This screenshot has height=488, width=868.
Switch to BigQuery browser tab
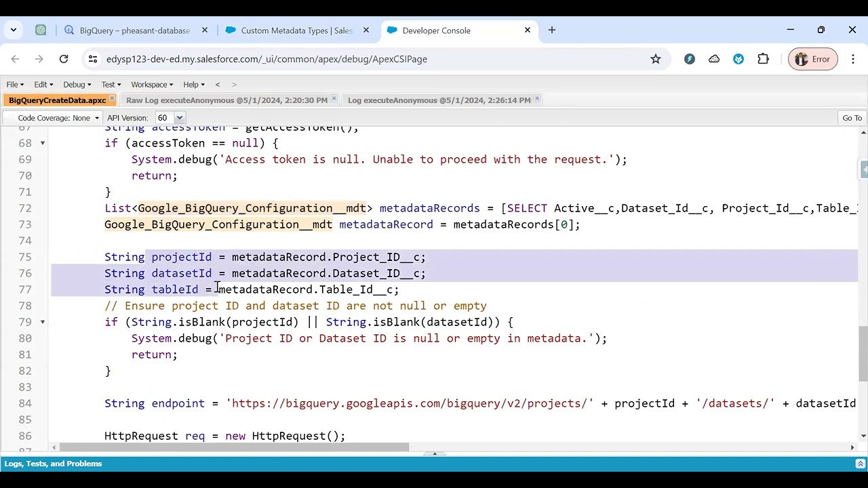(134, 30)
